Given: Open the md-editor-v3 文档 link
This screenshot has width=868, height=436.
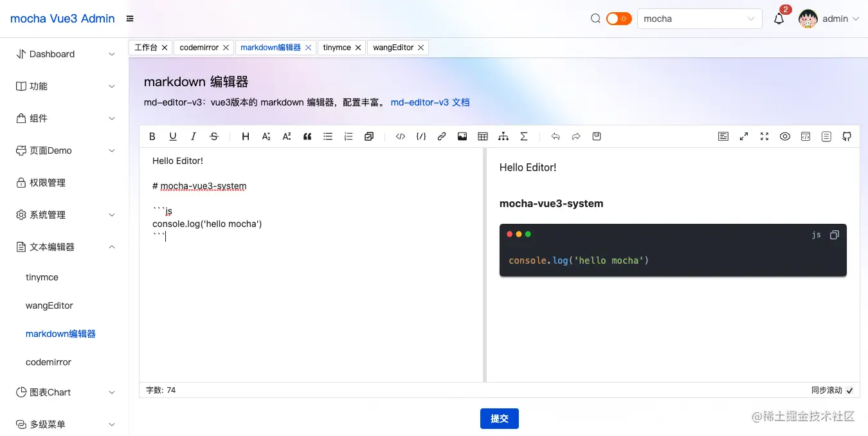Looking at the screenshot, I should [430, 102].
